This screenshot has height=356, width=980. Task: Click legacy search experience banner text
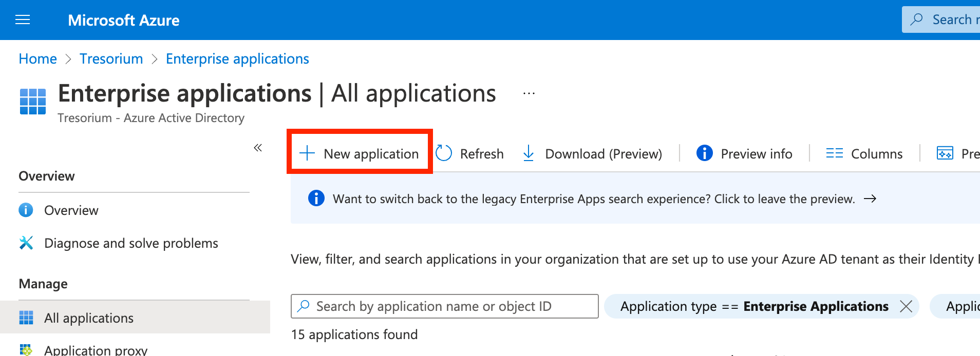click(594, 199)
